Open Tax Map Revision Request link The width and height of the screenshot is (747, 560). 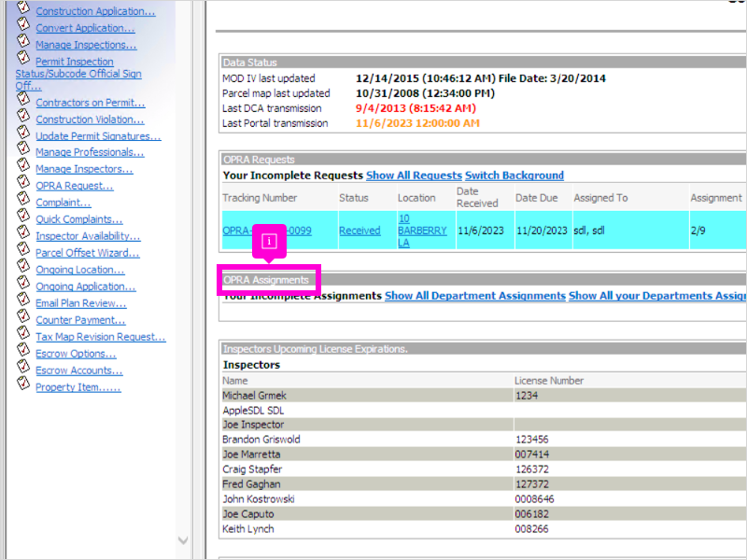pyautogui.click(x=101, y=337)
